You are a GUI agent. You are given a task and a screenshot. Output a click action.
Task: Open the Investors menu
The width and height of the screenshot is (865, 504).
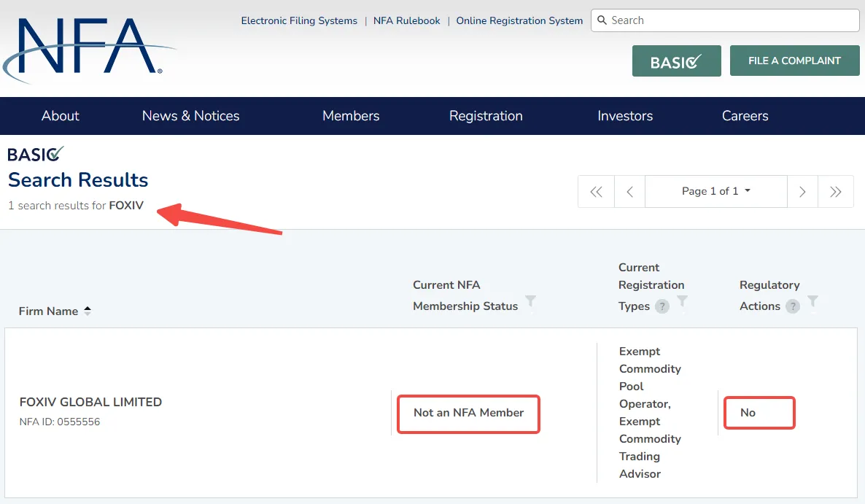click(x=625, y=116)
